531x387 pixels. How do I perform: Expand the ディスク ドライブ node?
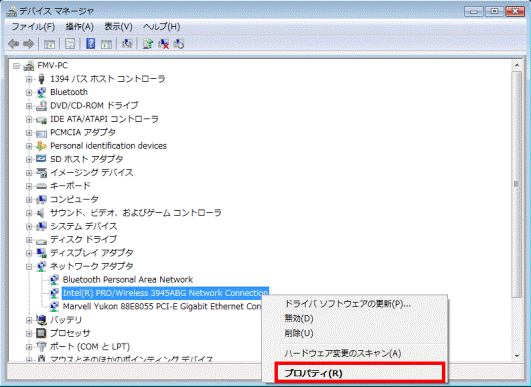pos(29,240)
